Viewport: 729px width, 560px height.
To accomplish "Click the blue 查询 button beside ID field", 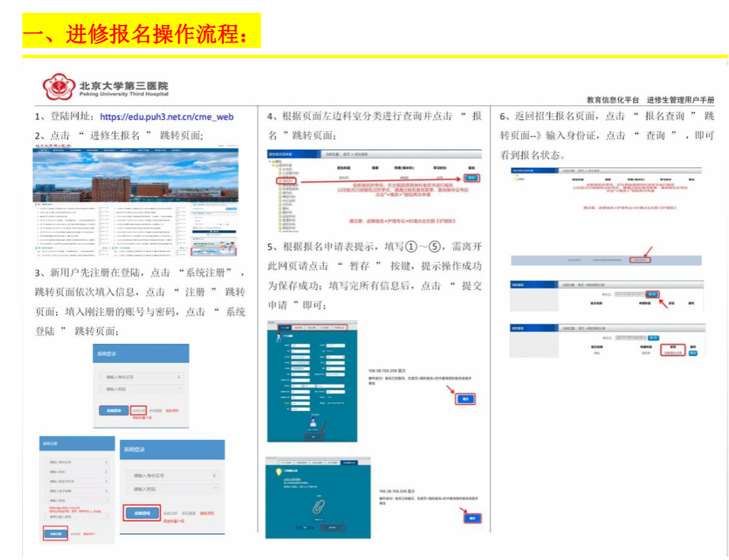I will pyautogui.click(x=653, y=294).
